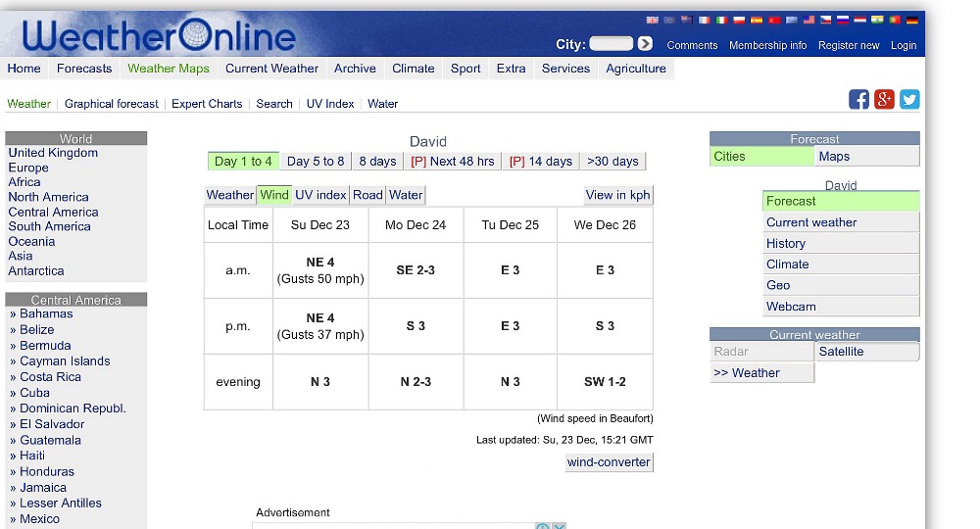Expand Costa Rica in Central America list

(x=50, y=377)
